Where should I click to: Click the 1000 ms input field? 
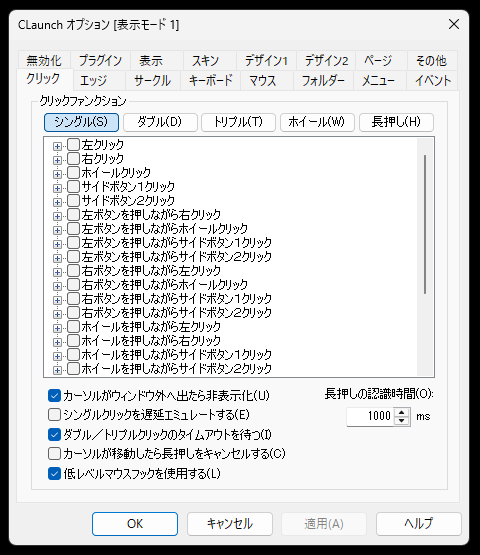click(370, 417)
